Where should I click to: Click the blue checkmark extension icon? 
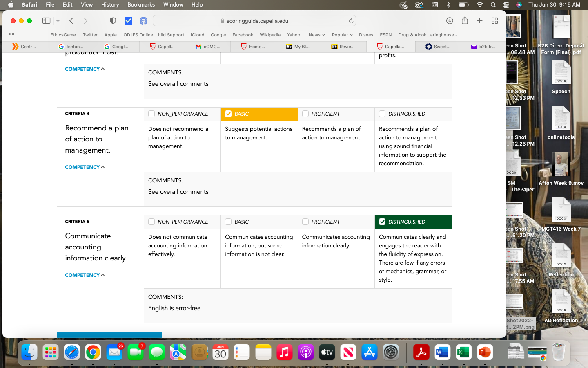point(128,21)
